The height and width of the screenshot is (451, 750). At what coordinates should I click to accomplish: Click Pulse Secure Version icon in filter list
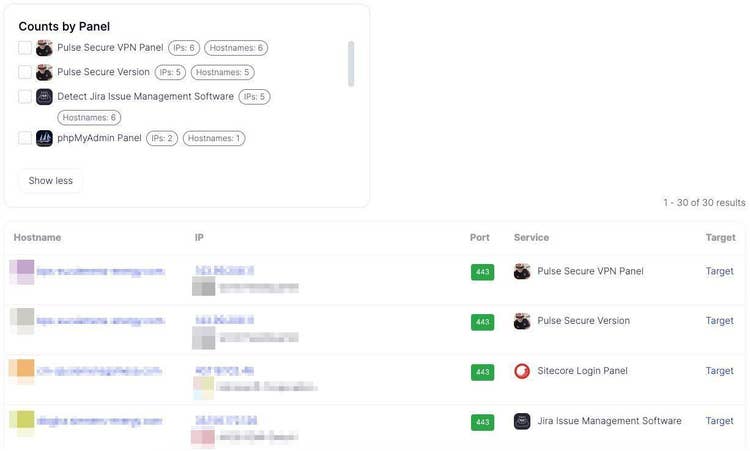coord(44,72)
